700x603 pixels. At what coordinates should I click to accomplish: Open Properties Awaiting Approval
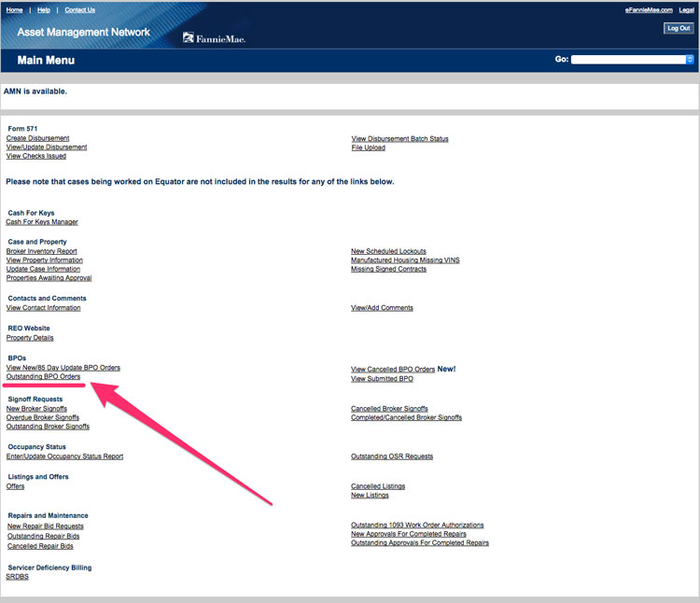[49, 278]
